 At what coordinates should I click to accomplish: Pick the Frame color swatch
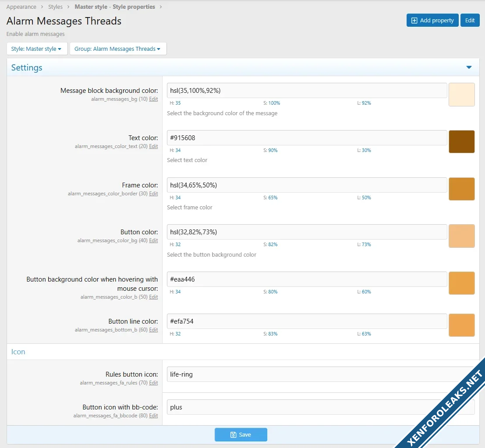(461, 189)
